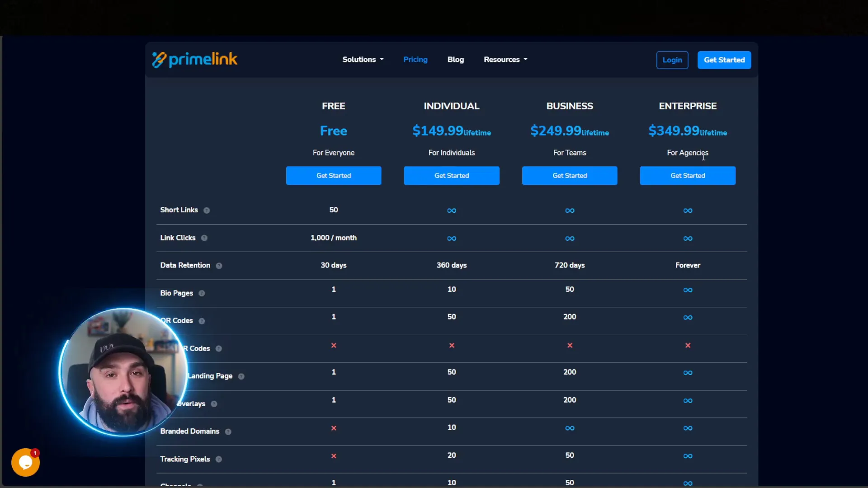The height and width of the screenshot is (488, 868).
Task: Click Business plan Link Clicks infinity icon
Action: pos(570,239)
